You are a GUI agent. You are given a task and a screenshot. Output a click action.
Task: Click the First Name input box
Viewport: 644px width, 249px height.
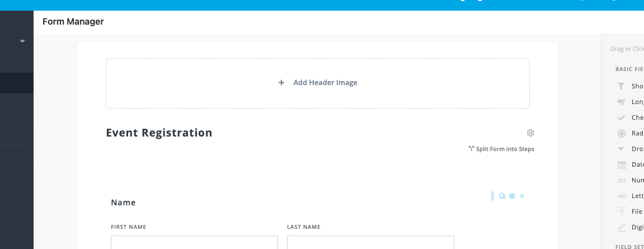(x=194, y=243)
